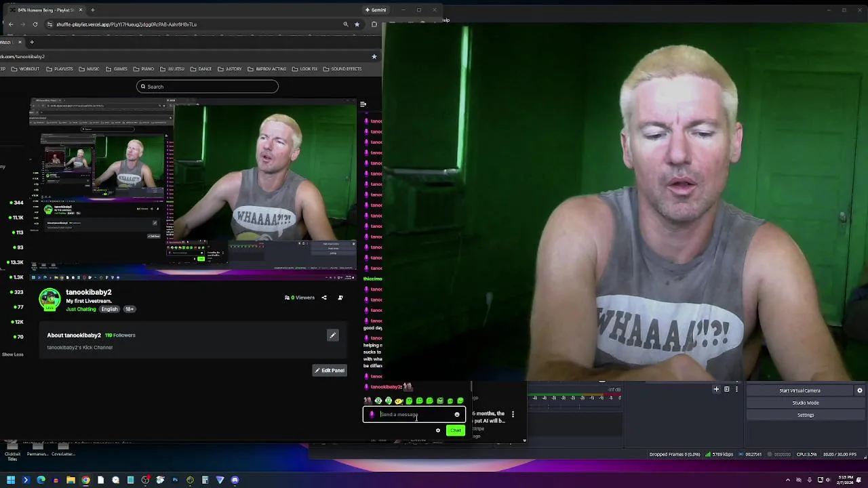The width and height of the screenshot is (868, 488).
Task: Click the icon right of share button
Action: [x=340, y=298]
